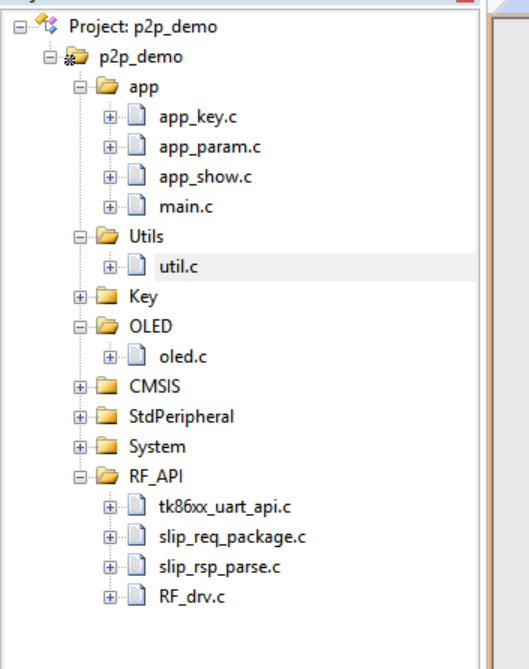Image resolution: width=529 pixels, height=669 pixels.
Task: Expand the RF_drv.c file node
Action: [110, 597]
